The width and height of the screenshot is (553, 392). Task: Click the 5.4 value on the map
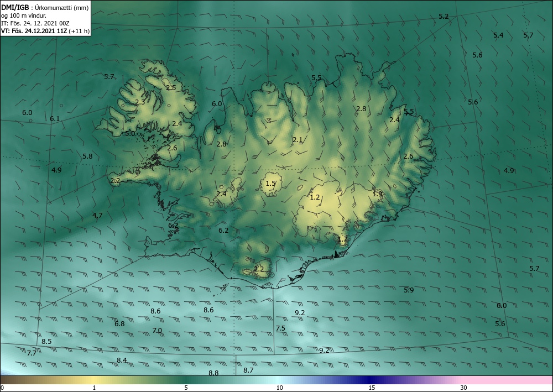pos(498,35)
